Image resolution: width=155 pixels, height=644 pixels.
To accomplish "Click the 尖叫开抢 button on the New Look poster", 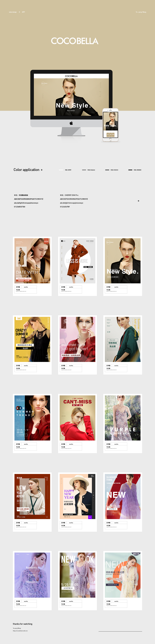I will pyautogui.click(x=68, y=588).
